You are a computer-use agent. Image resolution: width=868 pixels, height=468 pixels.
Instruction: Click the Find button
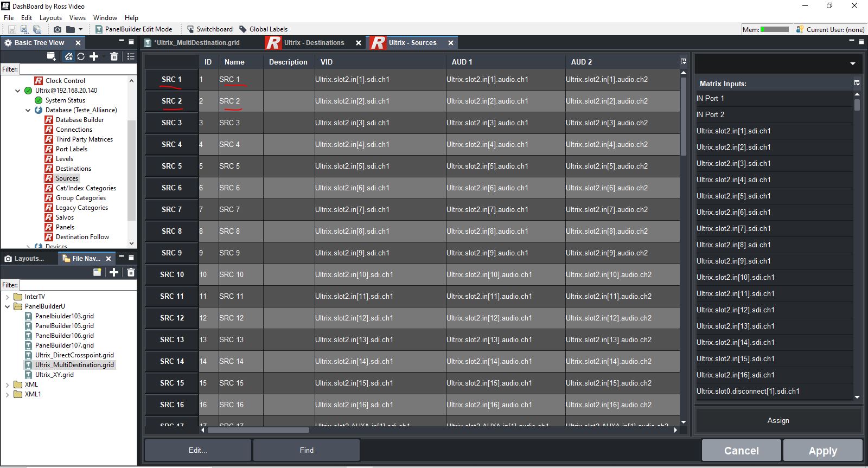point(307,450)
